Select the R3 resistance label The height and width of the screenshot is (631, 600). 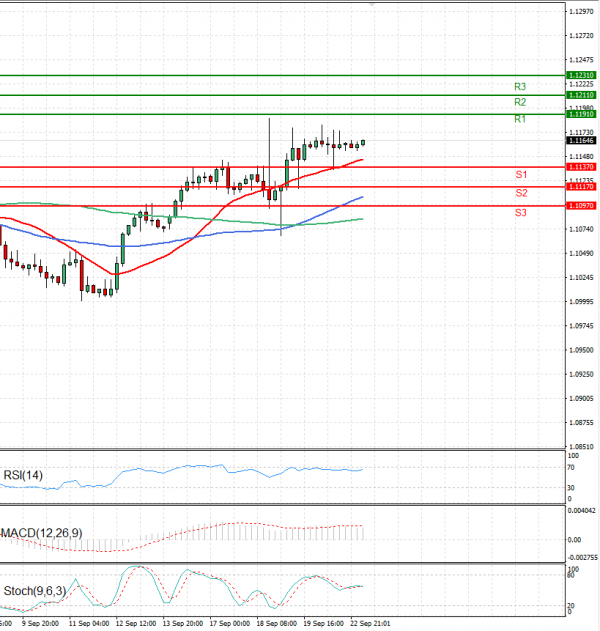point(520,87)
